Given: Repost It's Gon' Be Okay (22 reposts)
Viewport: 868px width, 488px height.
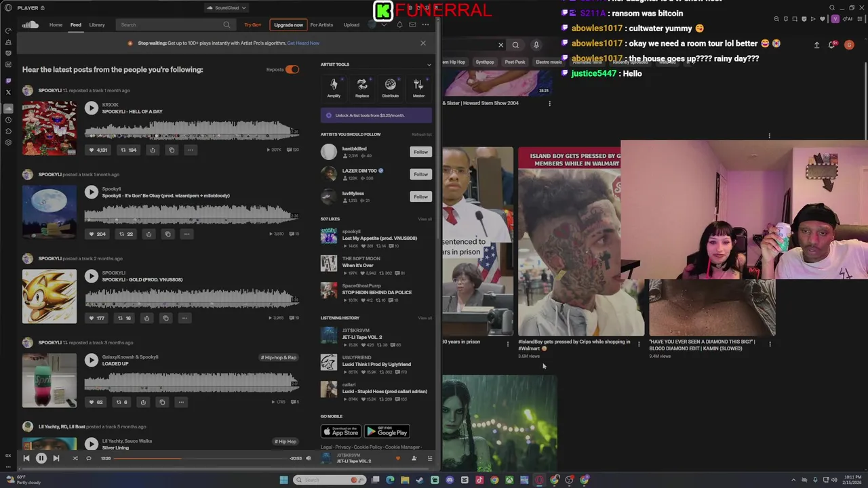Looking at the screenshot, I should (126, 234).
